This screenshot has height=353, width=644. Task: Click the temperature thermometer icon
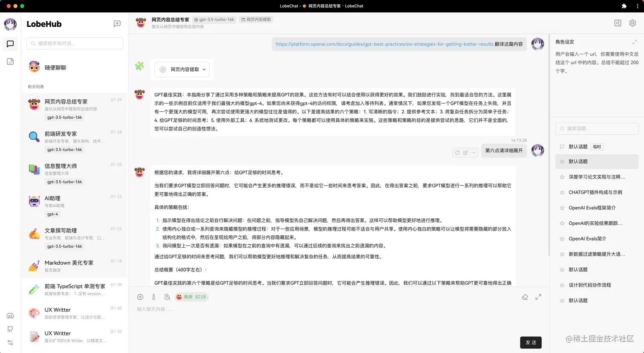pos(154,297)
